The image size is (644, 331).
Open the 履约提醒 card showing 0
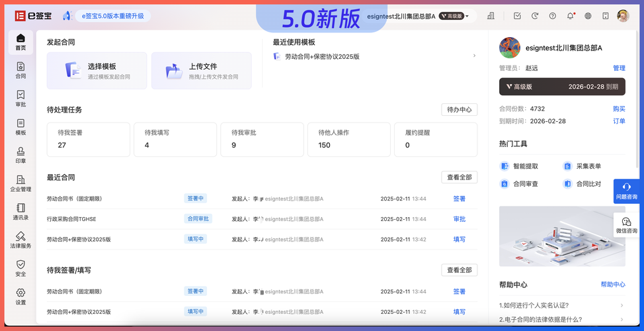436,140
